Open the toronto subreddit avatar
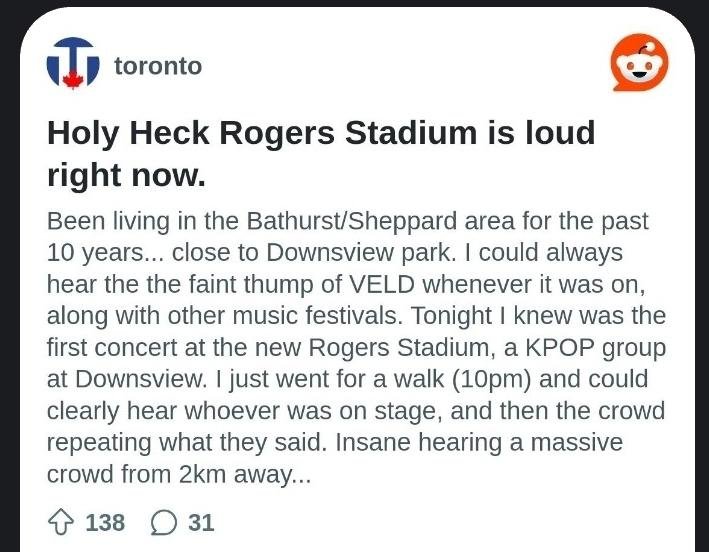Viewport: 709px width, 552px height. (x=73, y=63)
